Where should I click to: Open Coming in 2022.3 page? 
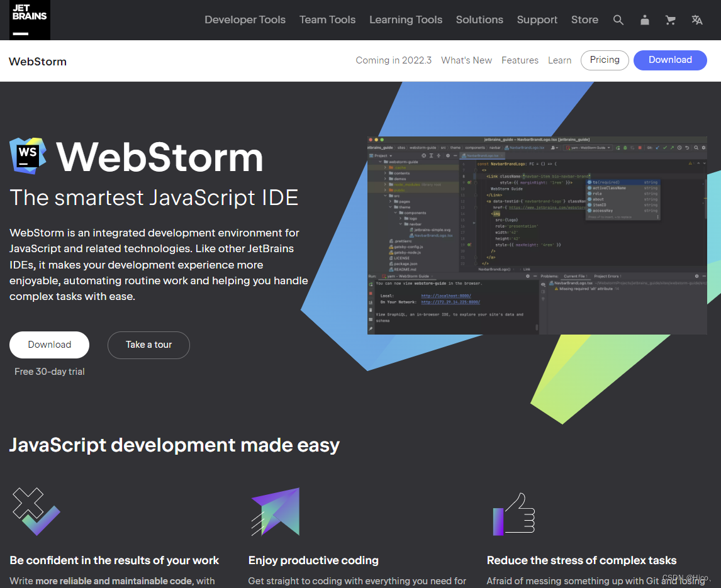point(394,60)
